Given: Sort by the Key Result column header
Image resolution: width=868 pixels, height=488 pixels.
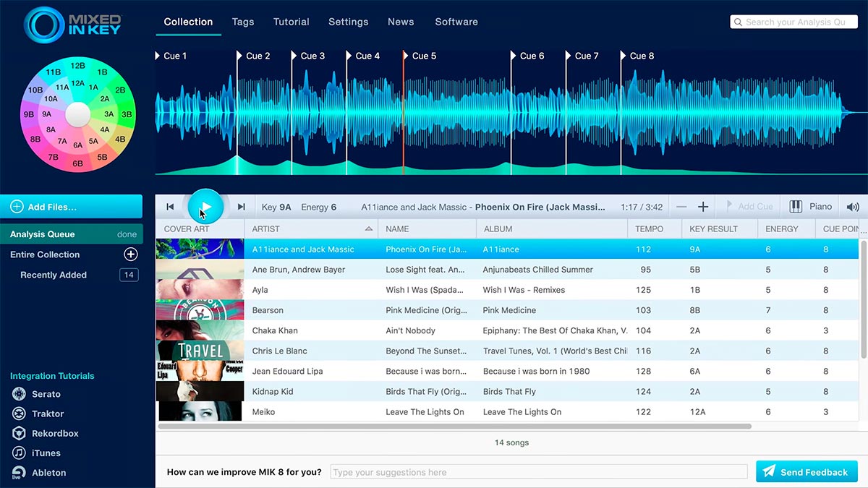Looking at the screenshot, I should (x=719, y=228).
